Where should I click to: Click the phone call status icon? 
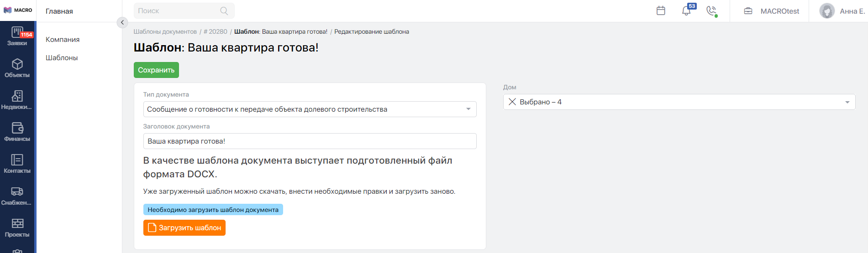[x=711, y=10]
